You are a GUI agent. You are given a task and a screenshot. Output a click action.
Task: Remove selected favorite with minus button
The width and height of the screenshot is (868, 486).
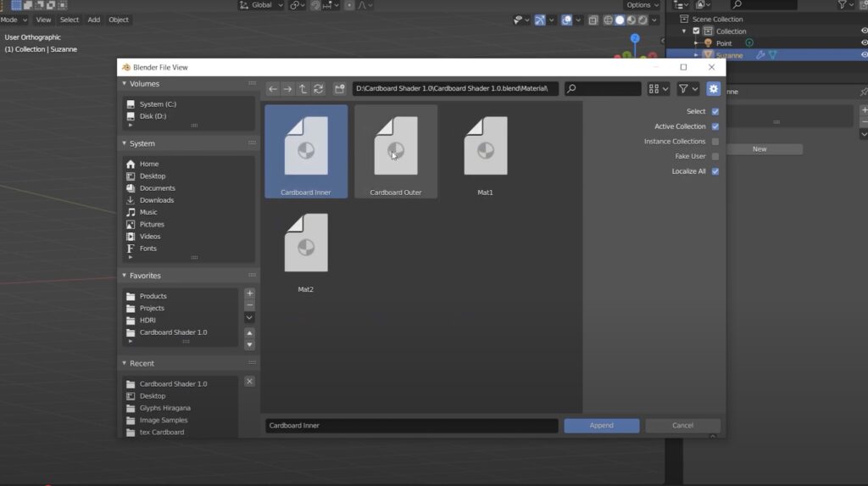click(x=250, y=305)
